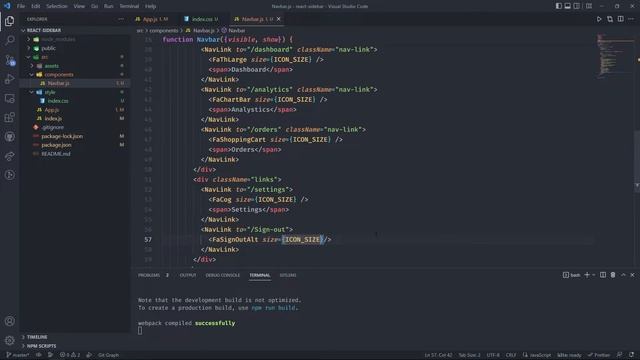Open the Explorer view in activity bar
Image resolution: width=640 pixels, height=360 pixels.
click(x=9, y=21)
